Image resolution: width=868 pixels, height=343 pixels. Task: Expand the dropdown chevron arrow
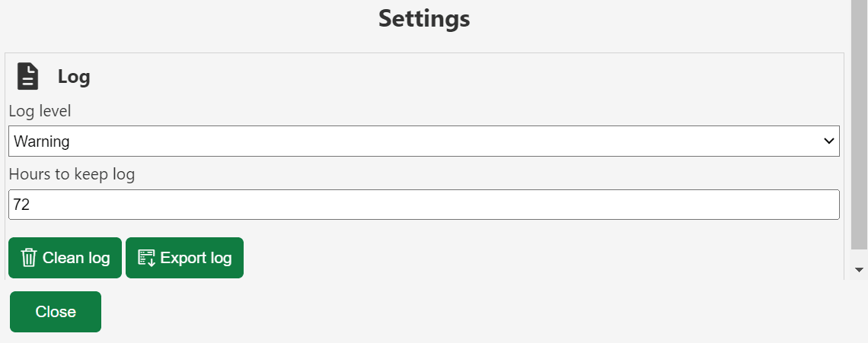[x=829, y=141]
